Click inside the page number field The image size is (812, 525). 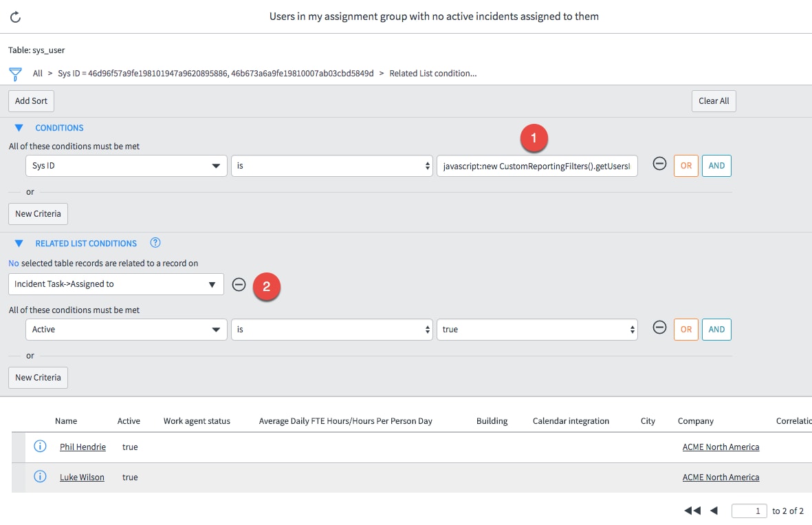tap(749, 511)
